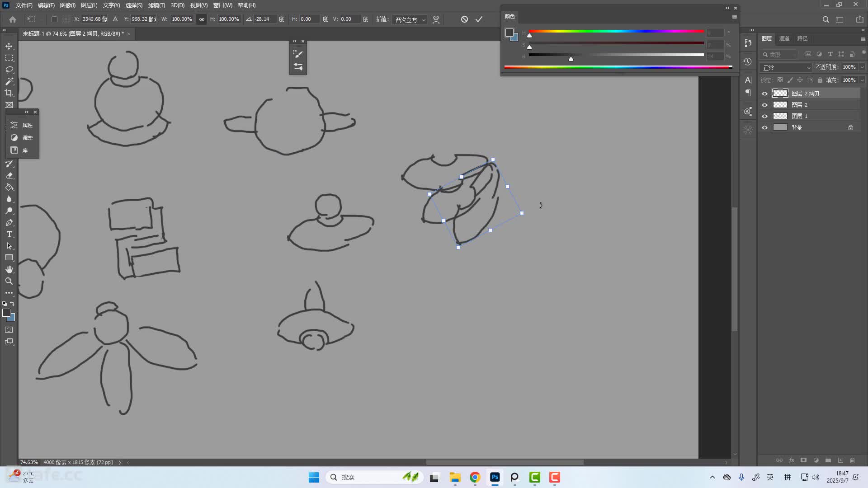Commit the transform with checkmark
Viewport: 868px width, 488px height.
[x=479, y=19]
